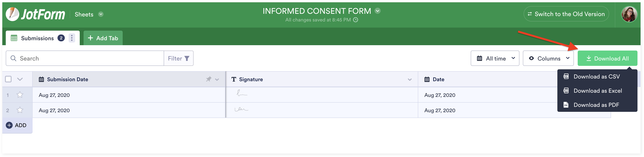Star the first submission row

point(20,95)
